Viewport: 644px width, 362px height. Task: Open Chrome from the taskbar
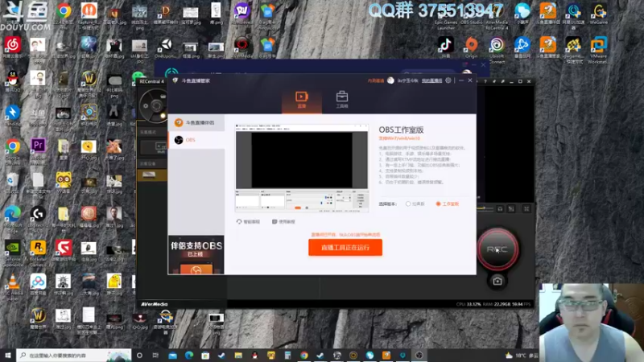pos(304,355)
